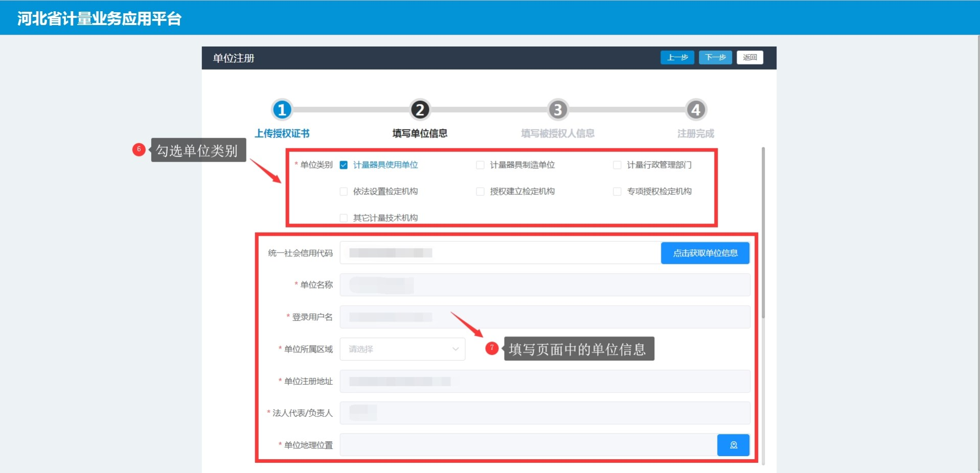This screenshot has height=473, width=980.
Task: Click 上一步 button
Action: (x=677, y=57)
